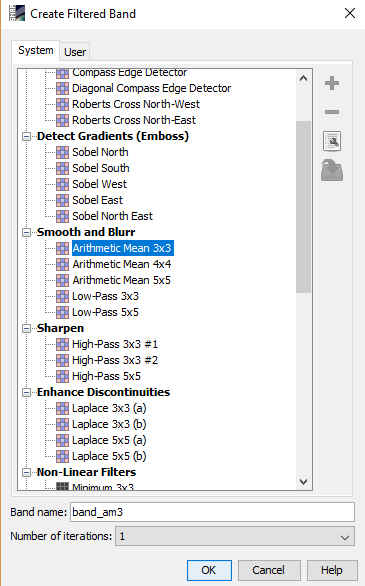
Task: Click the scrollbar down arrow
Action: click(303, 481)
